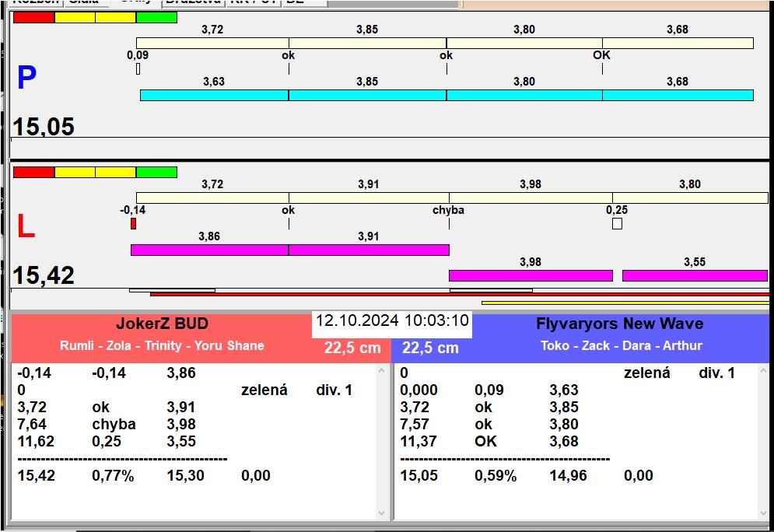Select the cyan 3,68 run segment in lane P
Image resolution: width=774 pixels, height=532 pixels.
[678, 95]
